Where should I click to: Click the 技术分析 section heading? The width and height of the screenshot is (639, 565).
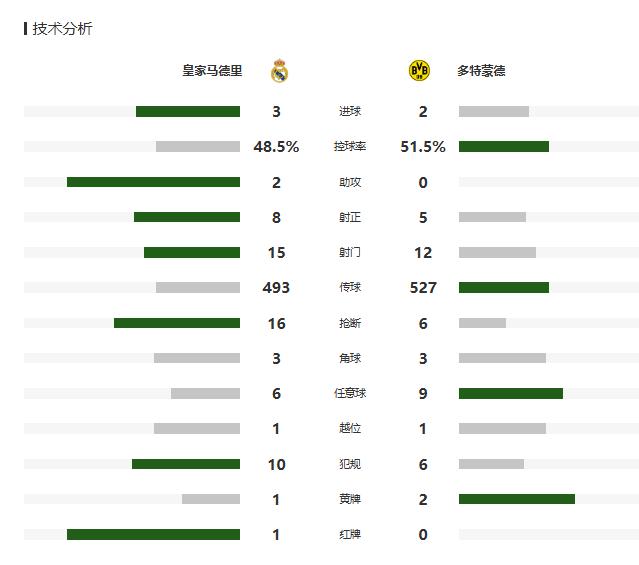coord(62,29)
